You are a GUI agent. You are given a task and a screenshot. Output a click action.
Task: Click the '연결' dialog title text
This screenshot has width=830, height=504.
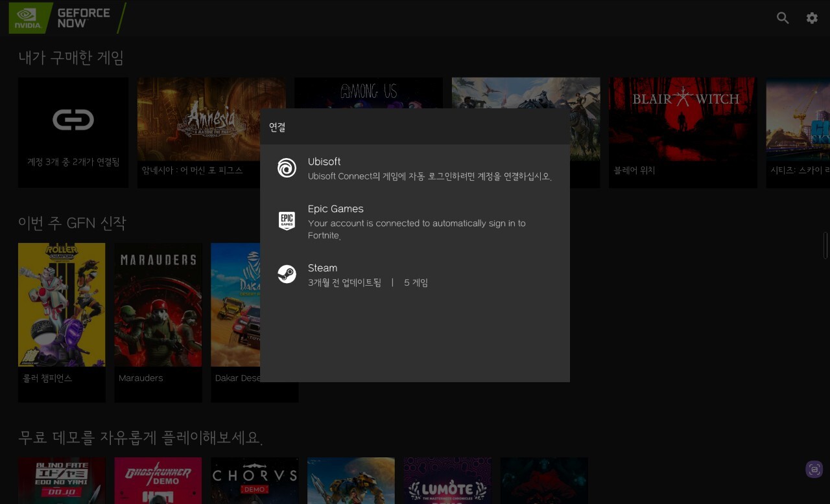tap(278, 128)
